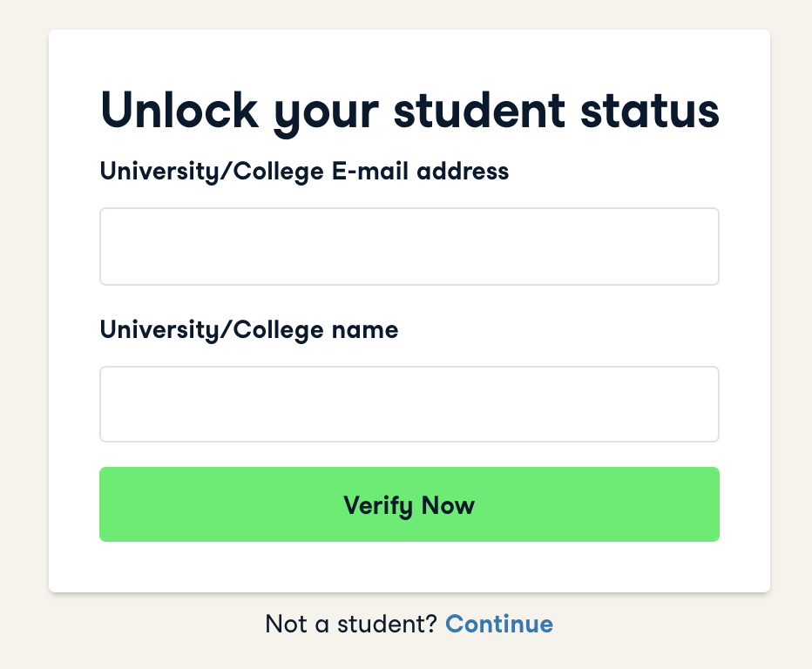Screen dimensions: 812x669
Task: Click the 'Unlock your student status' heading
Action: pyautogui.click(x=409, y=111)
